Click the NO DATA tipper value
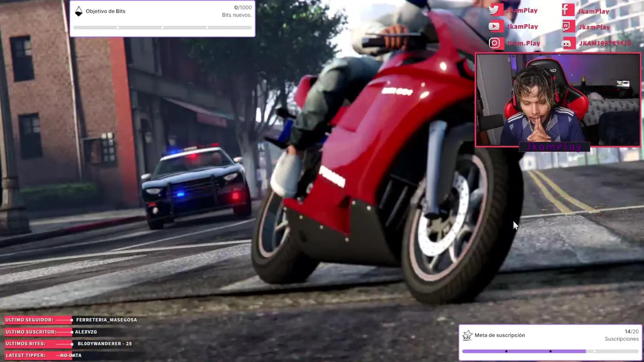Screen dimensions: 644x362 tap(71, 355)
